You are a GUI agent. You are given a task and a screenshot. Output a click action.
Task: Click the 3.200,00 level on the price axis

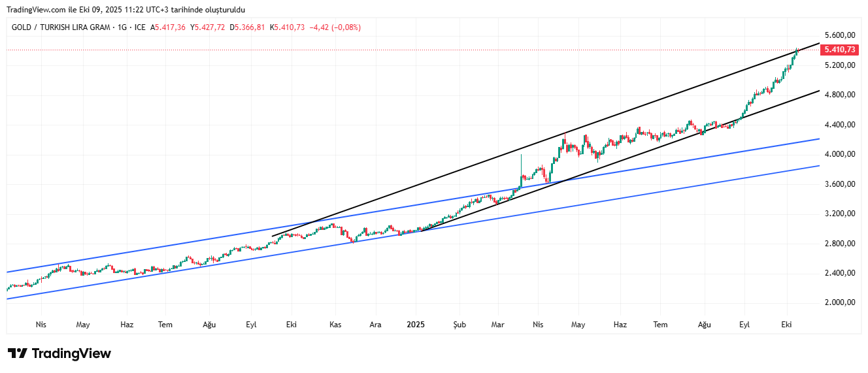click(839, 214)
